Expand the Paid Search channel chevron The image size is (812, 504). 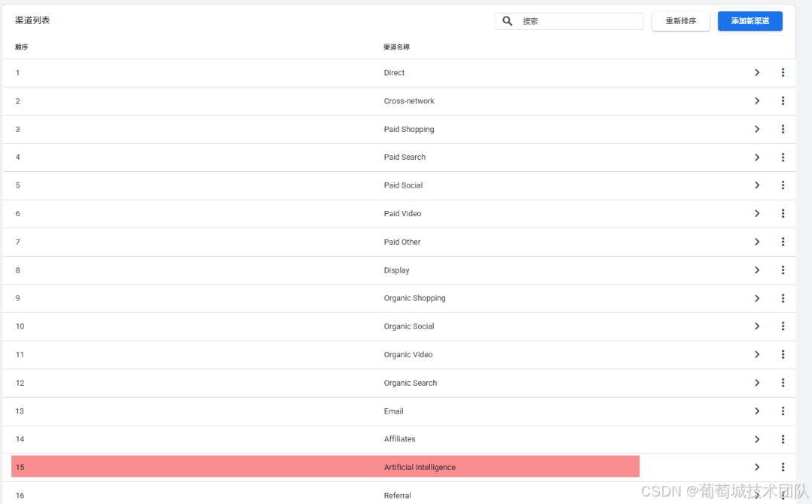coord(757,157)
